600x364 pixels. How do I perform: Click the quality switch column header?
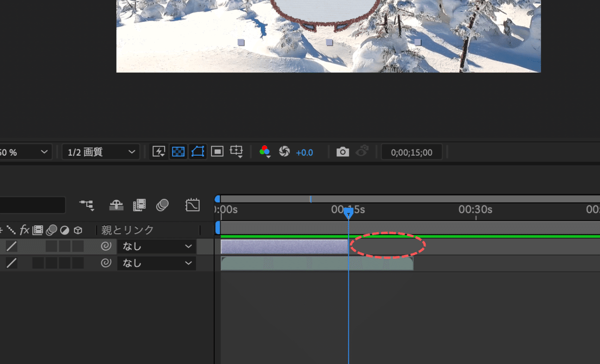[x=11, y=230]
